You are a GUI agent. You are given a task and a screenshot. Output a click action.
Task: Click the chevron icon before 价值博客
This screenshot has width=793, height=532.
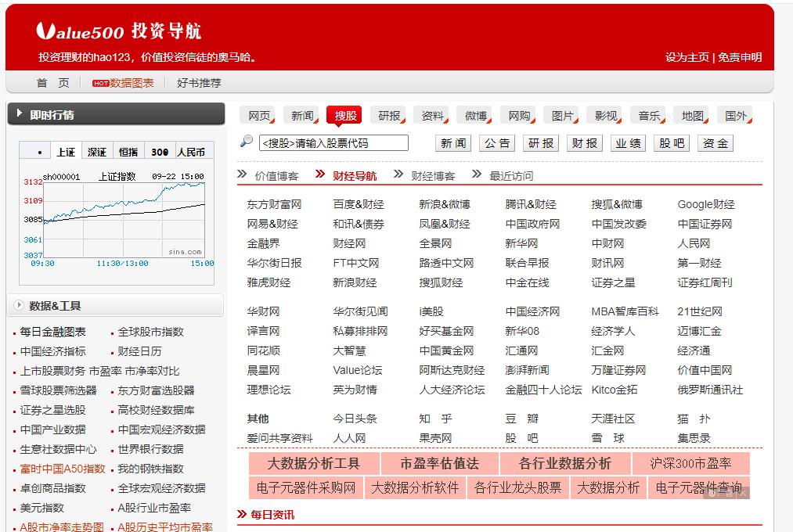[242, 174]
